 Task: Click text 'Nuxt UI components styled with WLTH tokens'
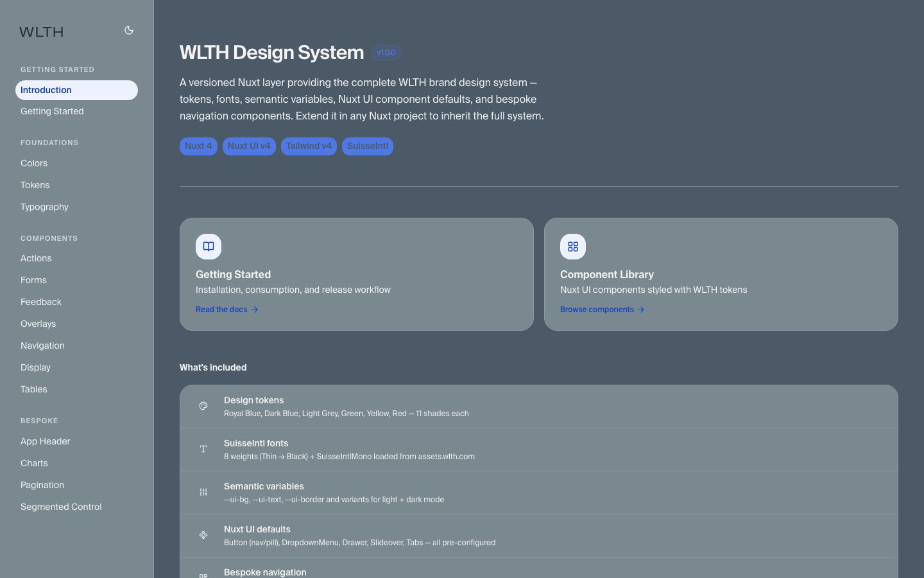653,290
